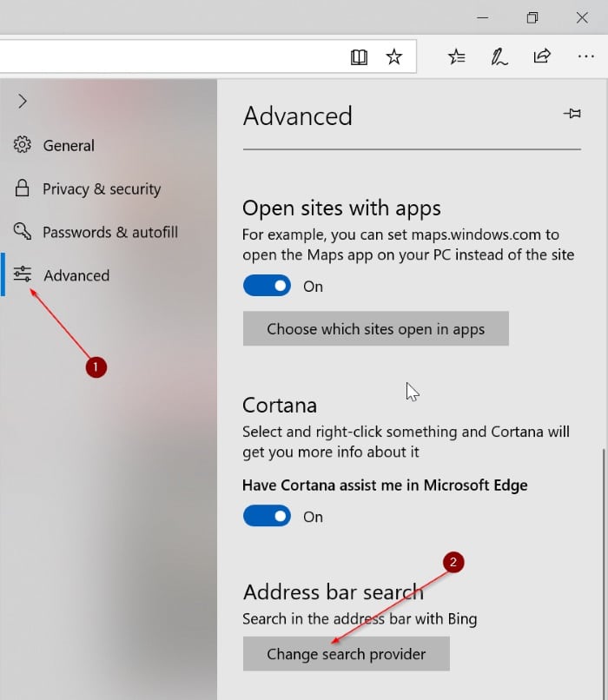Screen dimensions: 608x700
Task: Click the Advanced pane heading text
Action: pos(298,116)
